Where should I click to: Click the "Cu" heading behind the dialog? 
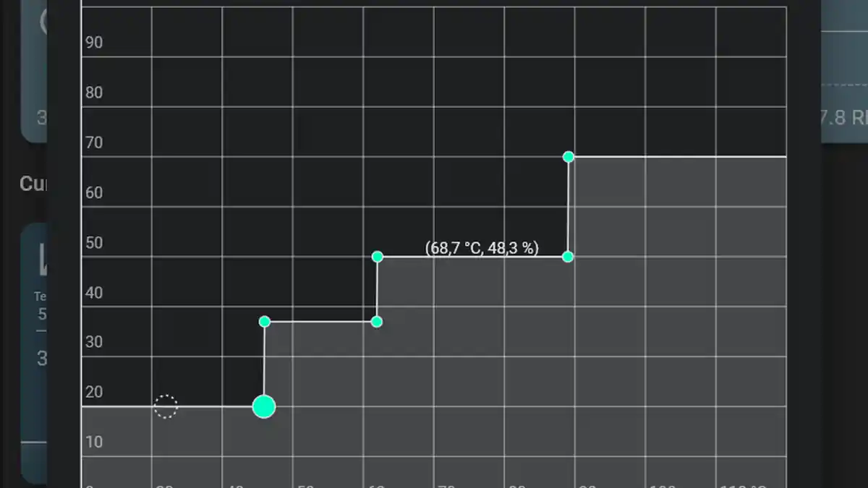click(33, 184)
